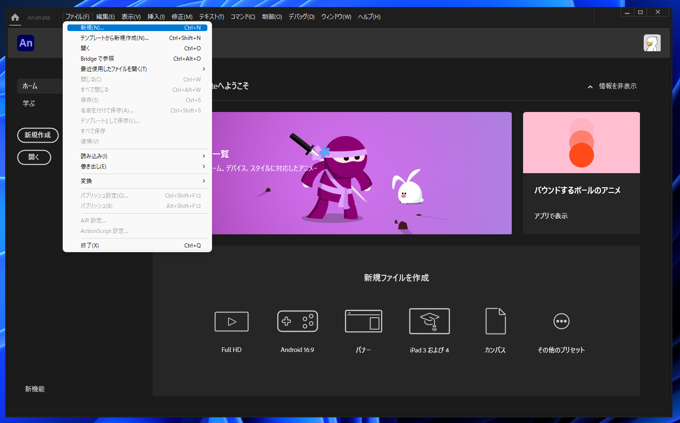Expand the 読み込み submenu
Screen dimensions: 680x423
(137, 156)
